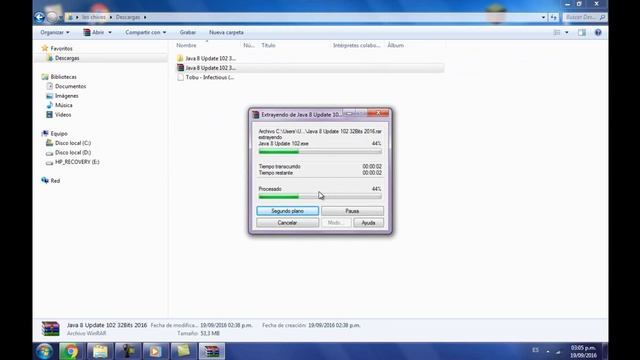
Task: Sort by the Álbum column header
Action: [x=396, y=45]
